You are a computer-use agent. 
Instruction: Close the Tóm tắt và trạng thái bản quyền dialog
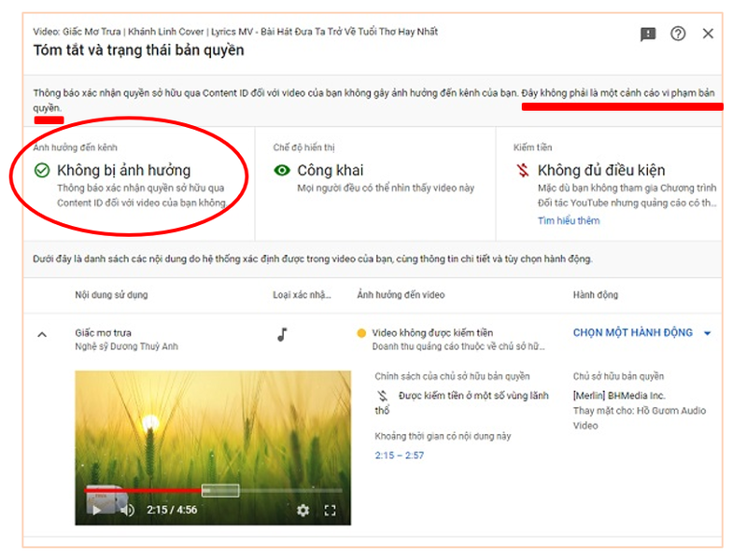pos(708,35)
